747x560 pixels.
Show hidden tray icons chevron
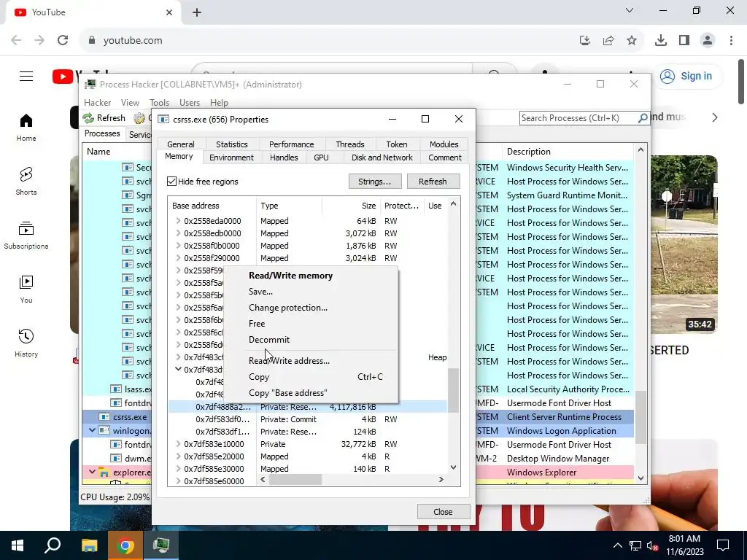[617, 545]
